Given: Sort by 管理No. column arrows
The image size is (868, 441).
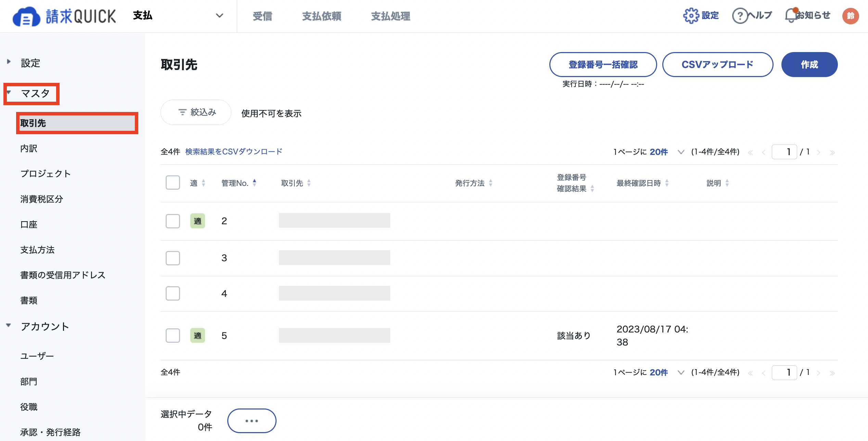Looking at the screenshot, I should coord(254,183).
